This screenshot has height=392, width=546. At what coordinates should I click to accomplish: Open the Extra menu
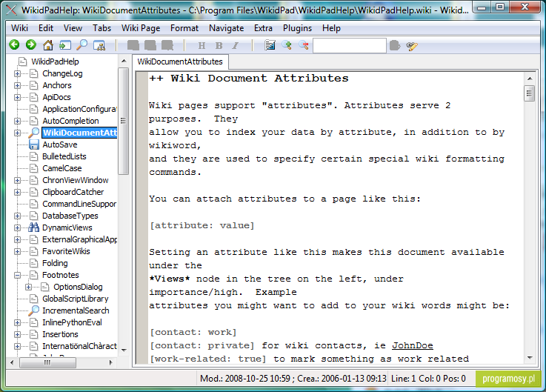pyautogui.click(x=263, y=28)
